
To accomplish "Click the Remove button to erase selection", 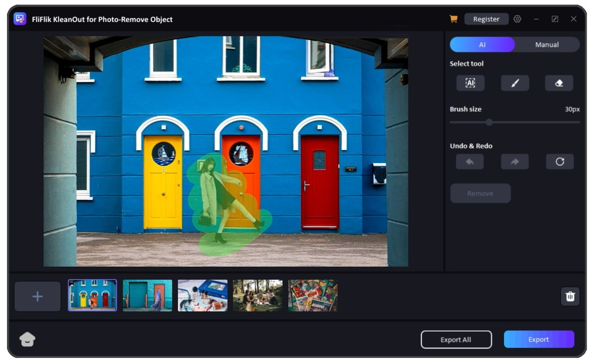I will 480,193.
